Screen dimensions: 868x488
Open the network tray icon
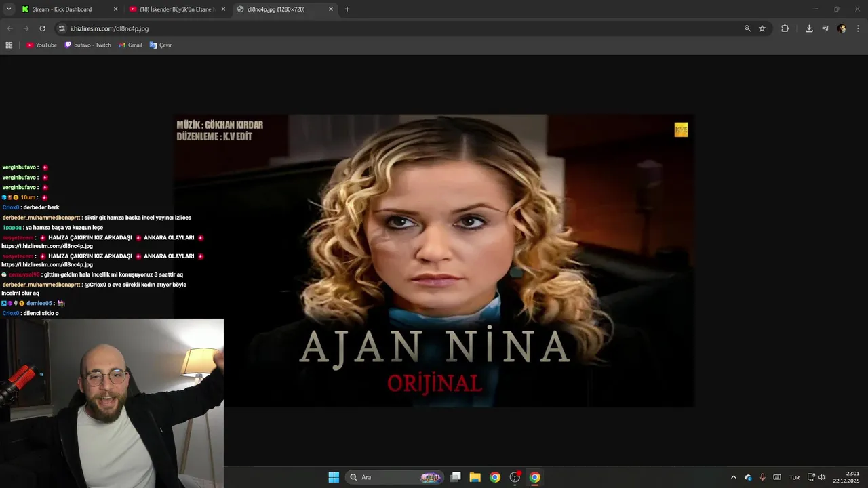[811, 477]
